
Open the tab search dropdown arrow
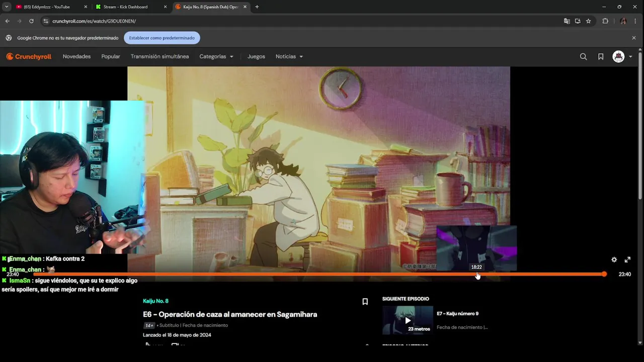point(7,7)
